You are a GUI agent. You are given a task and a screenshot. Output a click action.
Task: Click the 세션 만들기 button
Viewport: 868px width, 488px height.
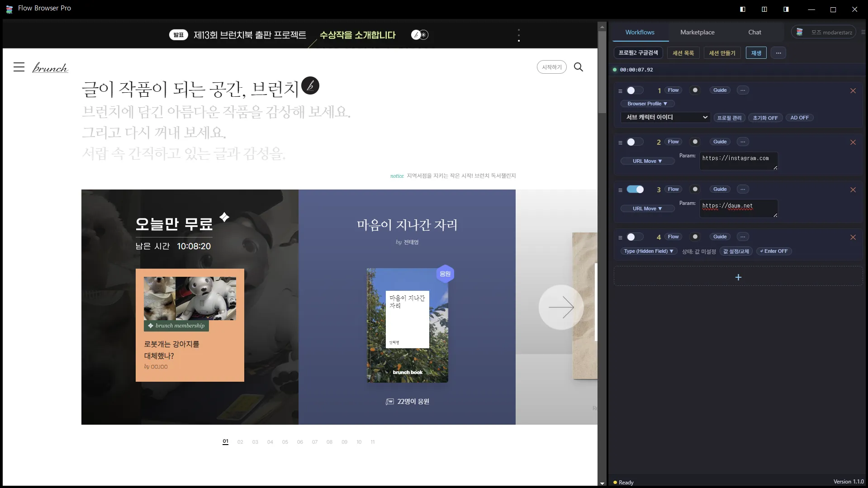coord(722,53)
